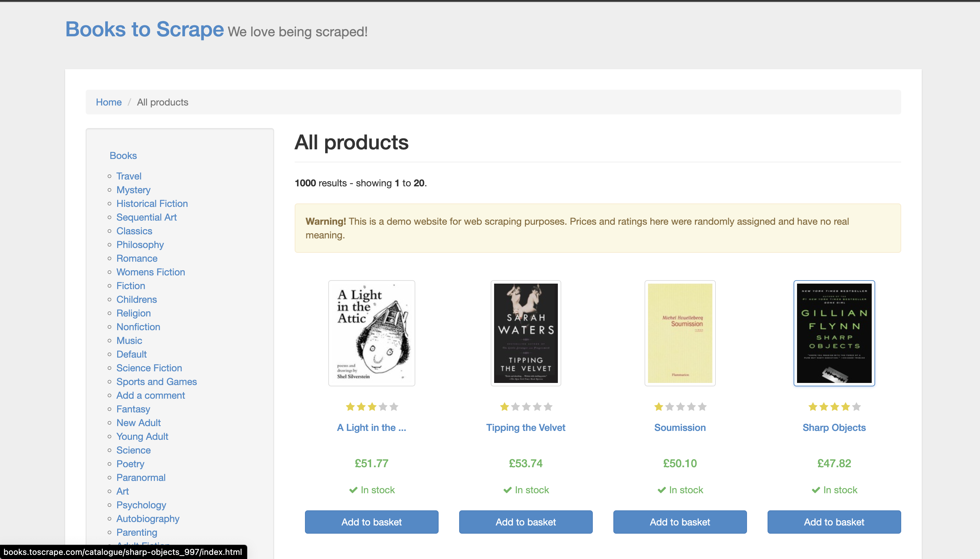
Task: Open the Soumission book cover thumbnail
Action: [679, 333]
